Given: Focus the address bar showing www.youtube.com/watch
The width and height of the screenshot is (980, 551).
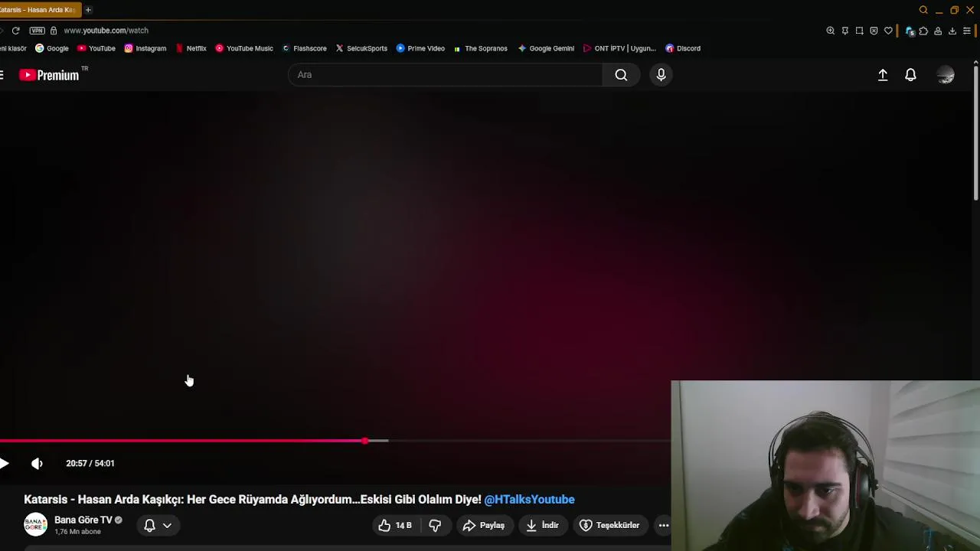Looking at the screenshot, I should (x=106, y=31).
